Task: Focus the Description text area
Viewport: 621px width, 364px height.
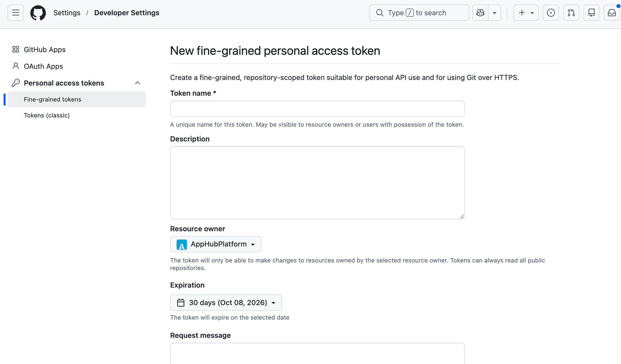Action: click(x=317, y=183)
